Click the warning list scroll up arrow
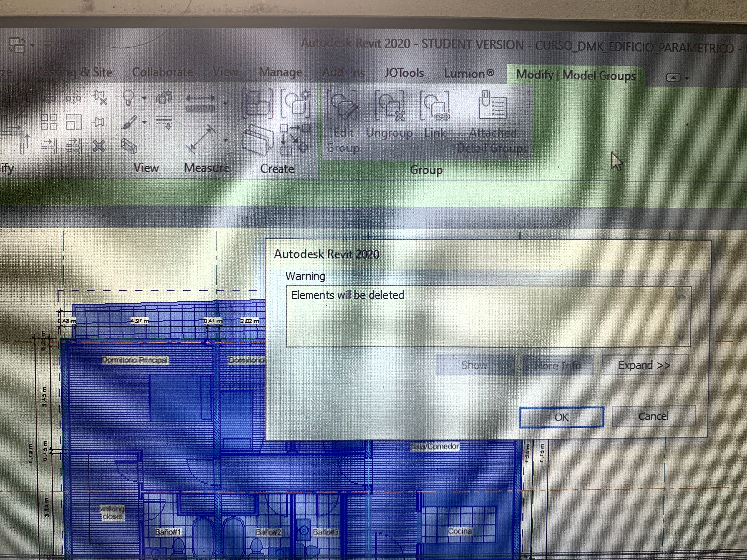747x560 pixels. [681, 297]
